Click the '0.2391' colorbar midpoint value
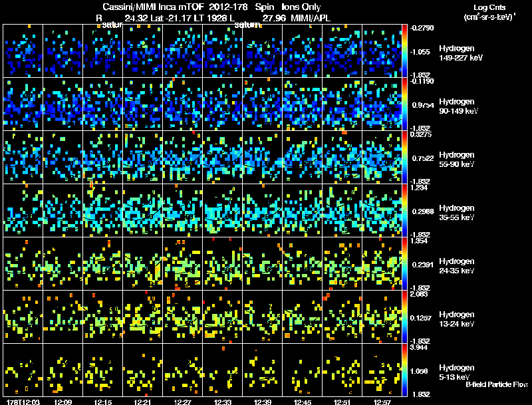532x405 pixels. click(x=423, y=265)
